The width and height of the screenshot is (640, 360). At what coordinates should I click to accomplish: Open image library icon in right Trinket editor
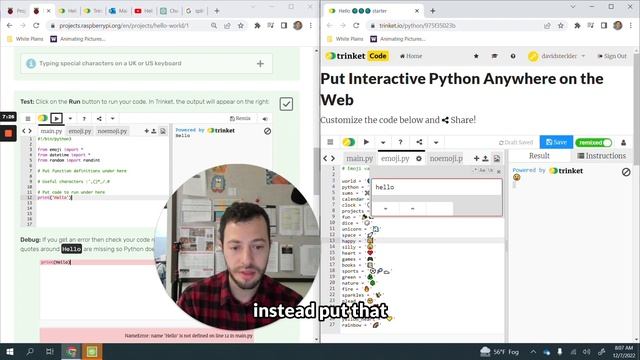click(497, 158)
